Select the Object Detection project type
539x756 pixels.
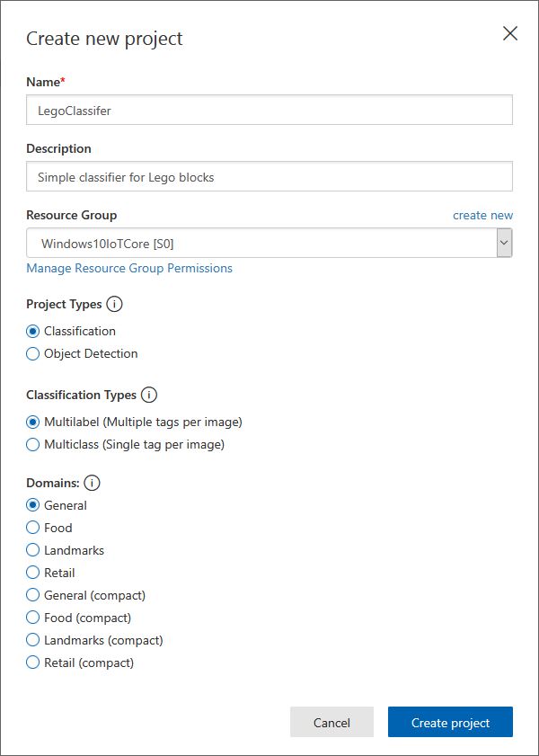tap(33, 353)
